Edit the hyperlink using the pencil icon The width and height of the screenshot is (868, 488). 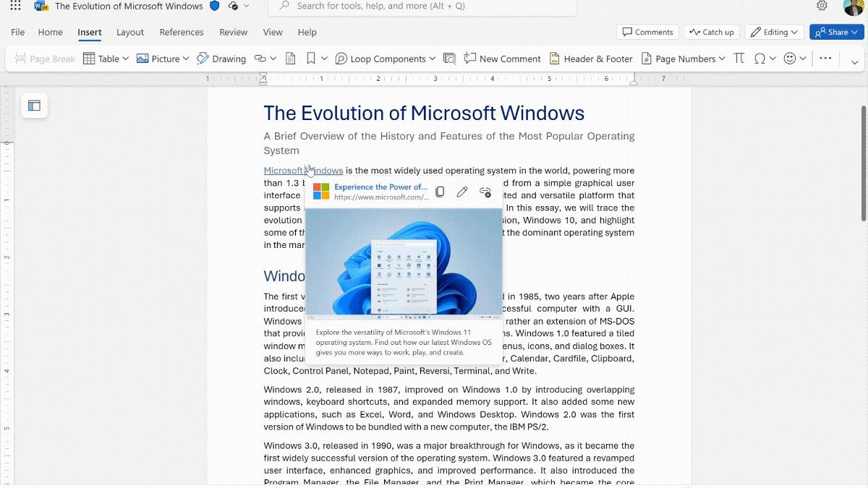coord(462,192)
